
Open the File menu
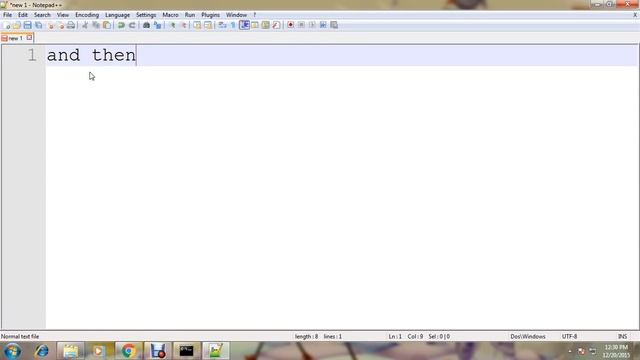pyautogui.click(x=7, y=15)
